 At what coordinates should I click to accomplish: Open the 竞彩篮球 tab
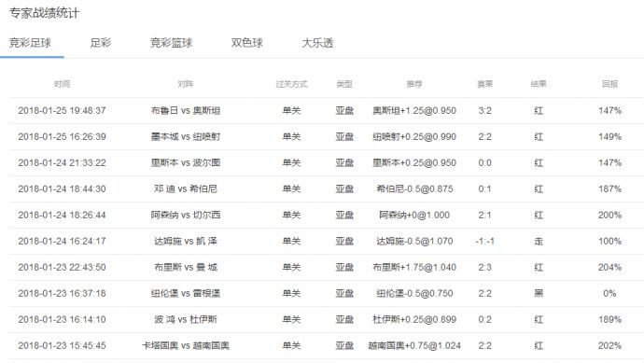pyautogui.click(x=172, y=43)
